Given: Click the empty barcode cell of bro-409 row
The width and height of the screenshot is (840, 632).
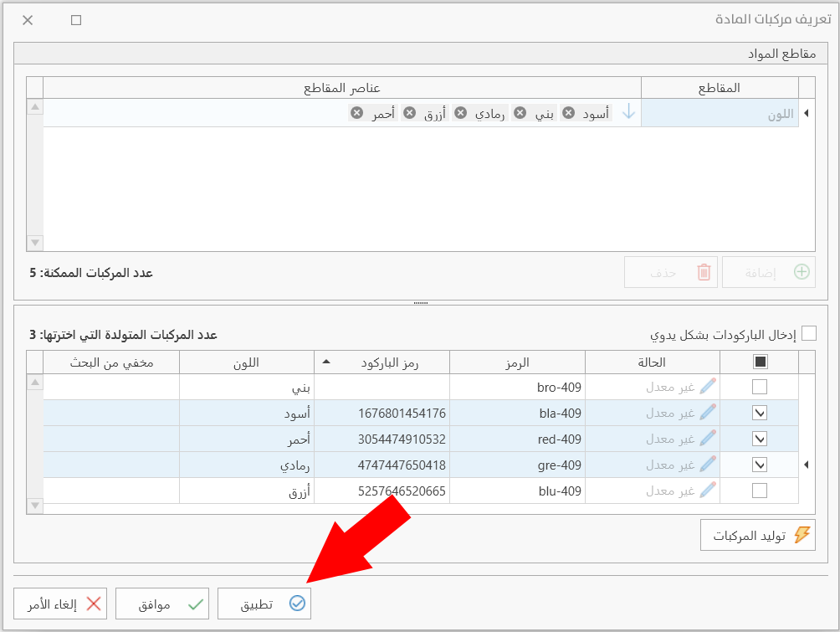Looking at the screenshot, I should pos(382,387).
